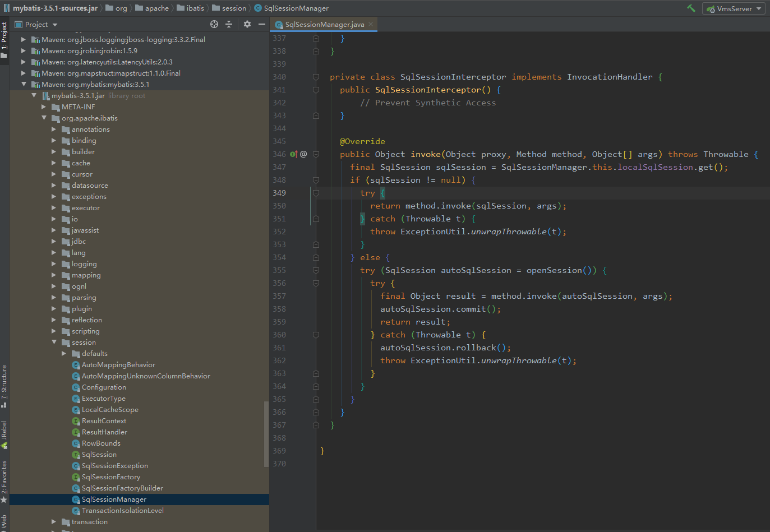Open the Structure tool window side tab

coord(4,386)
